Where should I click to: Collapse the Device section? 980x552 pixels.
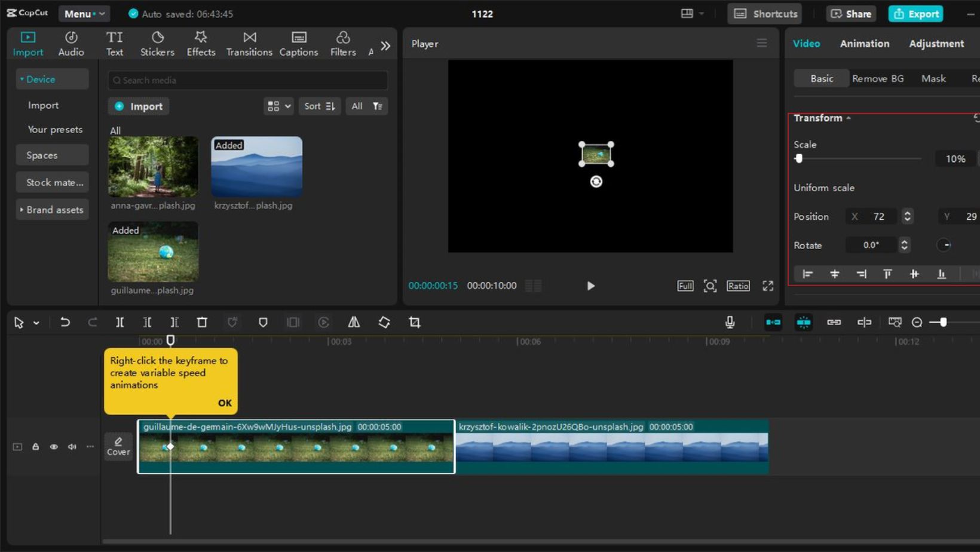coord(52,79)
